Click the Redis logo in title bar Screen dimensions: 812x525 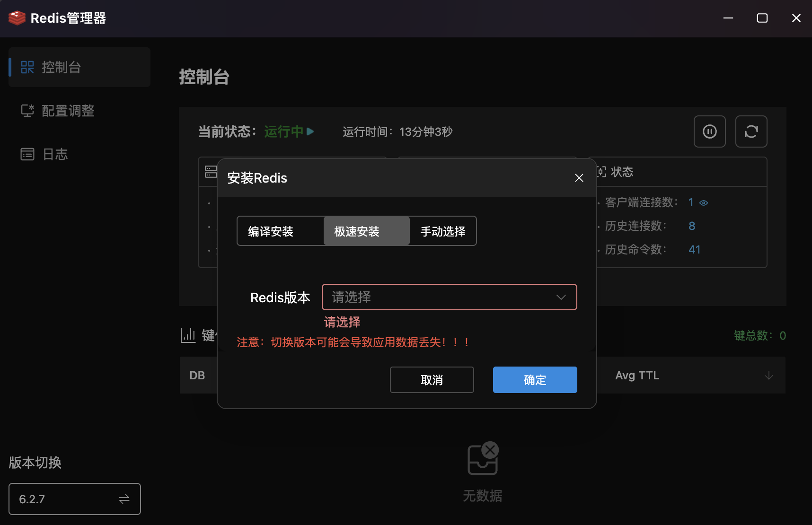click(17, 18)
